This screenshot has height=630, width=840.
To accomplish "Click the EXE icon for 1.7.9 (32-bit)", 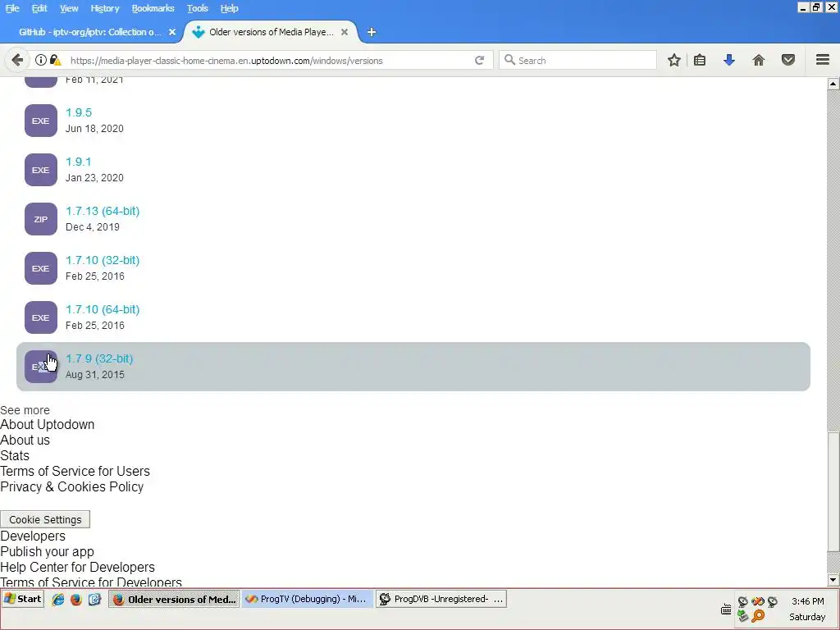I will tap(41, 367).
